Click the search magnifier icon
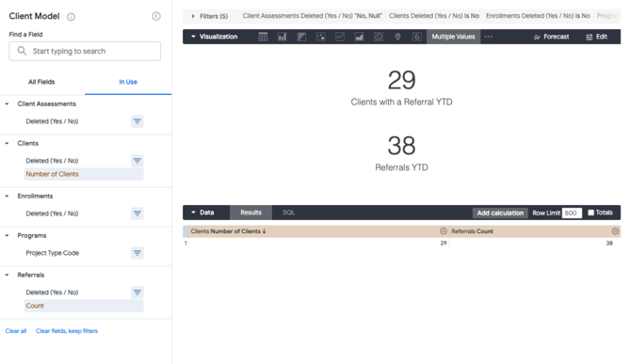Viewport: 631px width, 364px height. pyautogui.click(x=22, y=51)
